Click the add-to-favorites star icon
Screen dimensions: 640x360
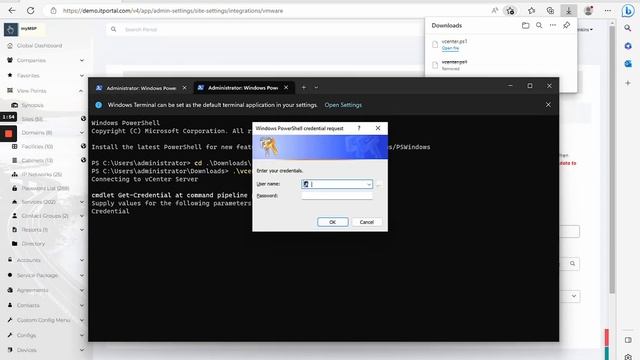(510, 11)
